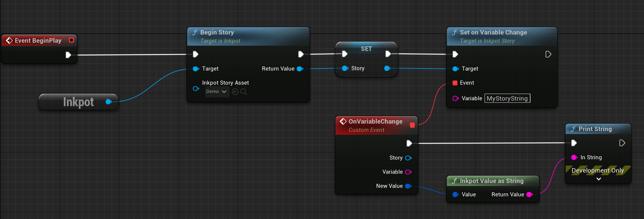The height and width of the screenshot is (219, 644).
Task: Click Inkpot Value as String Return Value pin
Action: click(530, 195)
